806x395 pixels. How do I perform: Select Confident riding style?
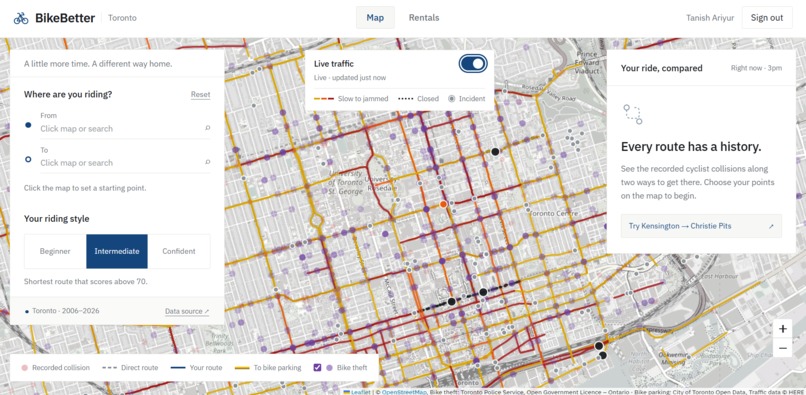click(x=179, y=252)
